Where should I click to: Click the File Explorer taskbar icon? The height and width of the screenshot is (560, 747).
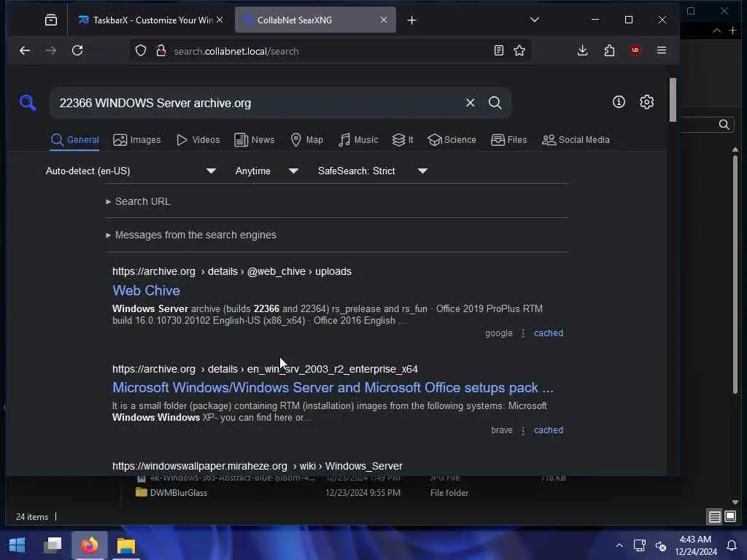(x=126, y=545)
